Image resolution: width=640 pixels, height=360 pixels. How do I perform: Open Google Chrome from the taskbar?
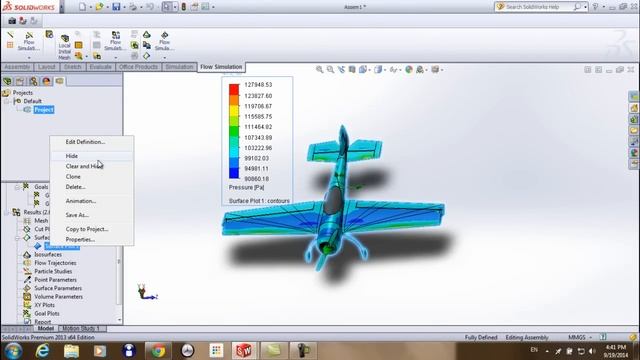tap(158, 351)
